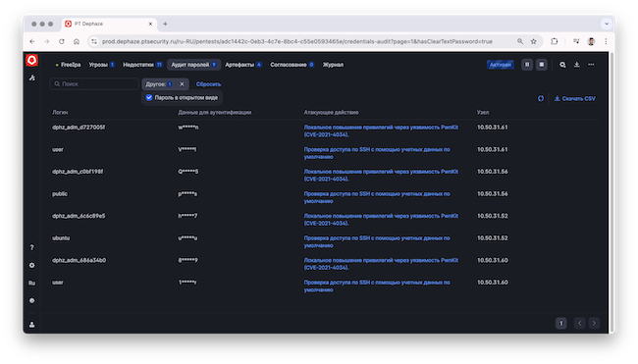Open SSH check link for ubuntu
This screenshot has height=364, width=638.
click(x=377, y=241)
